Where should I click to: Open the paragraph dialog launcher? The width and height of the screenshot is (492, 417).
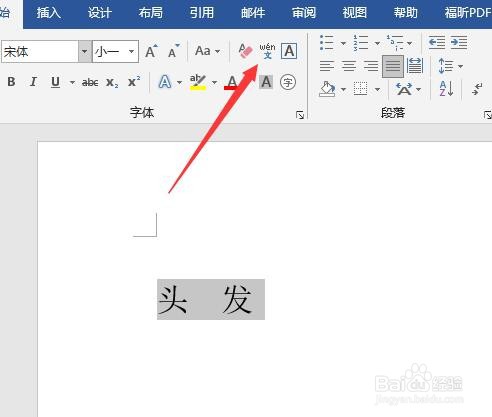coord(488,115)
